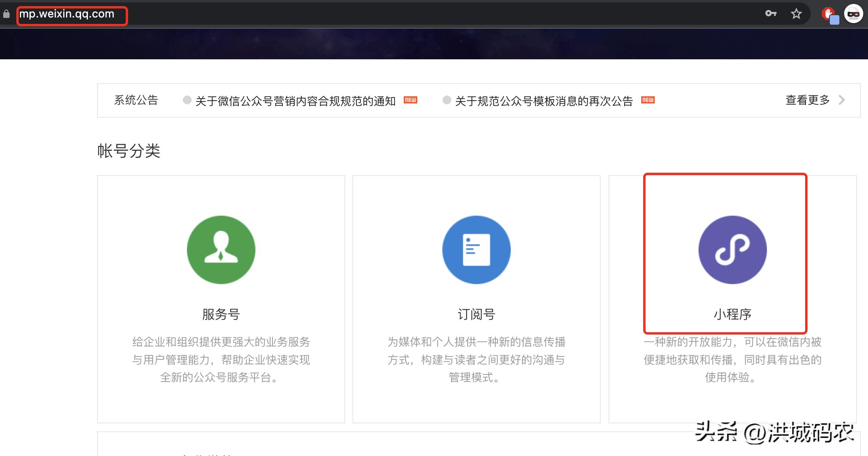868x456 pixels.
Task: Bookmark the page with the star icon
Action: tap(796, 13)
